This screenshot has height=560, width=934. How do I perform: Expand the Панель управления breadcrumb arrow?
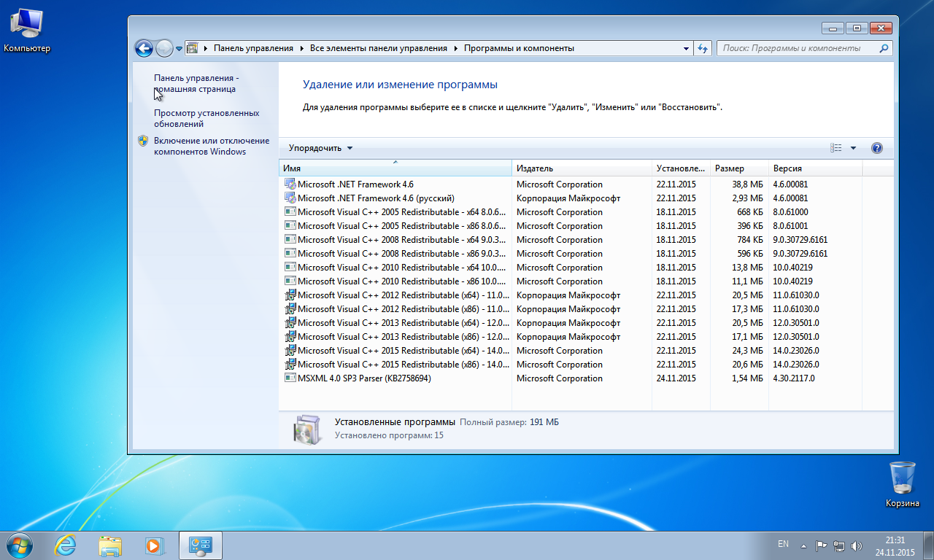pos(301,48)
